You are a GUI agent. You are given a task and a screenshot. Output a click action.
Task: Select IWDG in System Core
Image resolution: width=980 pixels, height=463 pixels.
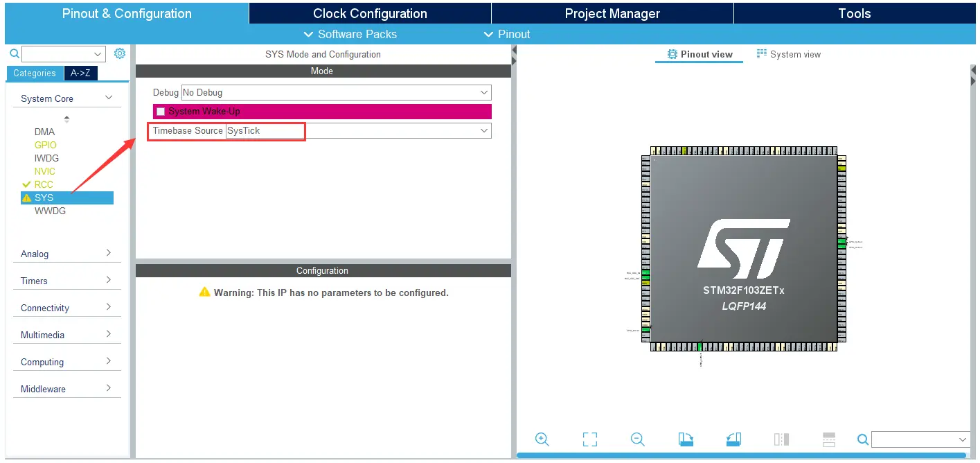click(x=46, y=158)
